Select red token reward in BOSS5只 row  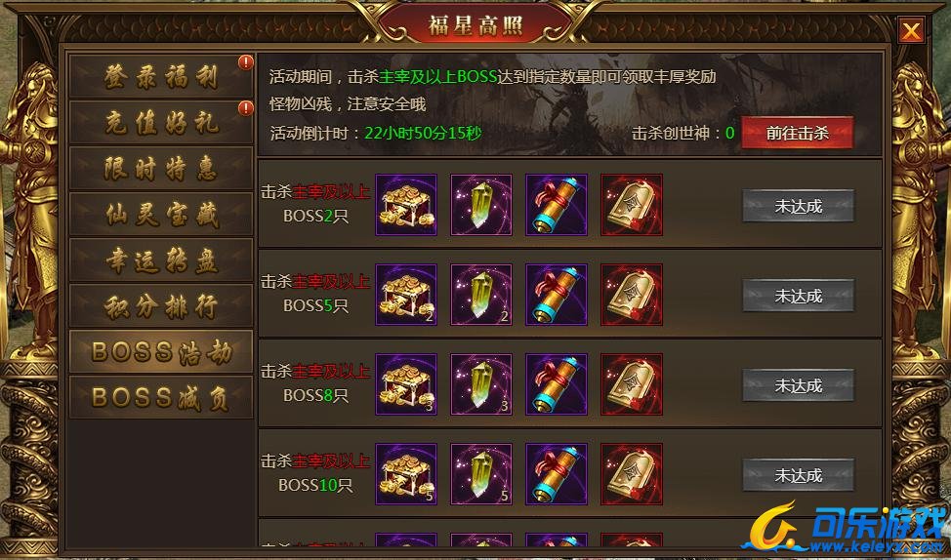point(632,295)
